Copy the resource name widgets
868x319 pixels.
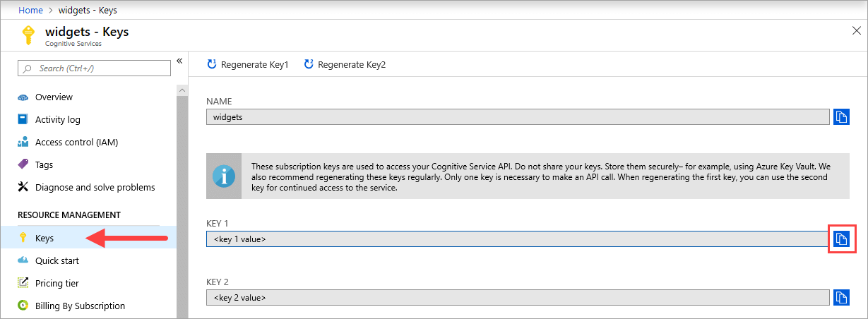coord(840,117)
